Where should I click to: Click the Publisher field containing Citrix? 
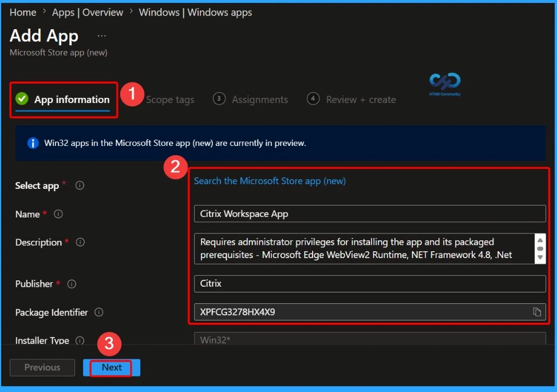click(x=370, y=284)
